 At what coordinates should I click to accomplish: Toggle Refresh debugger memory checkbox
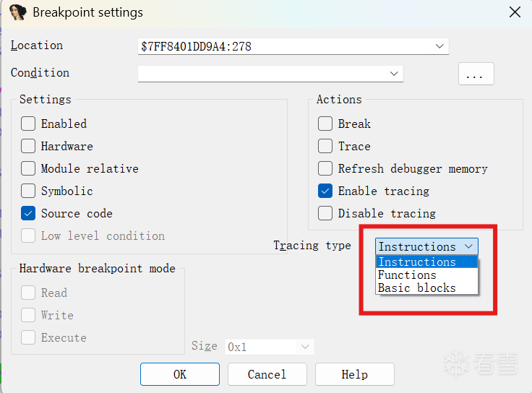click(x=325, y=168)
